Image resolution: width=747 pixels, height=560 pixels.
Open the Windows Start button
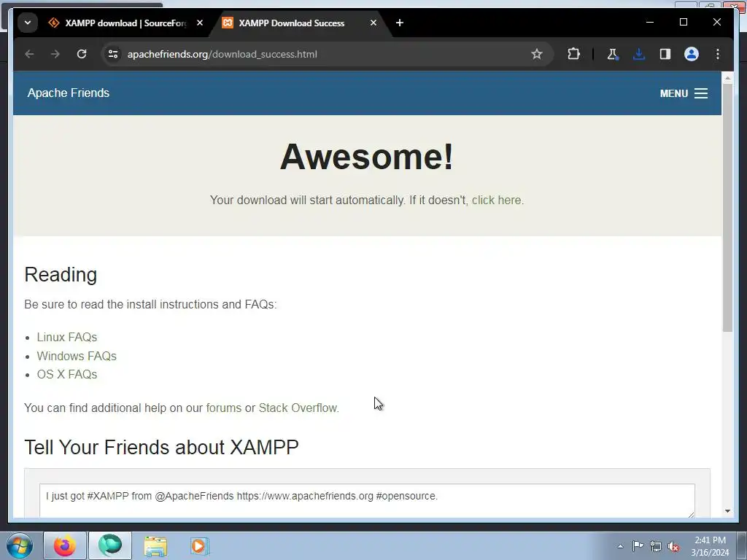(x=19, y=545)
